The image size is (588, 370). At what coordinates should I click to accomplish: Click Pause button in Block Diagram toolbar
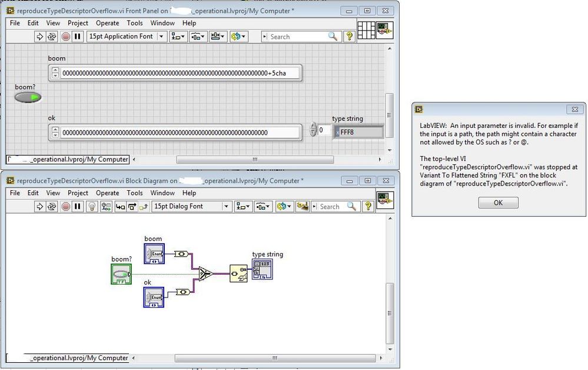78,206
